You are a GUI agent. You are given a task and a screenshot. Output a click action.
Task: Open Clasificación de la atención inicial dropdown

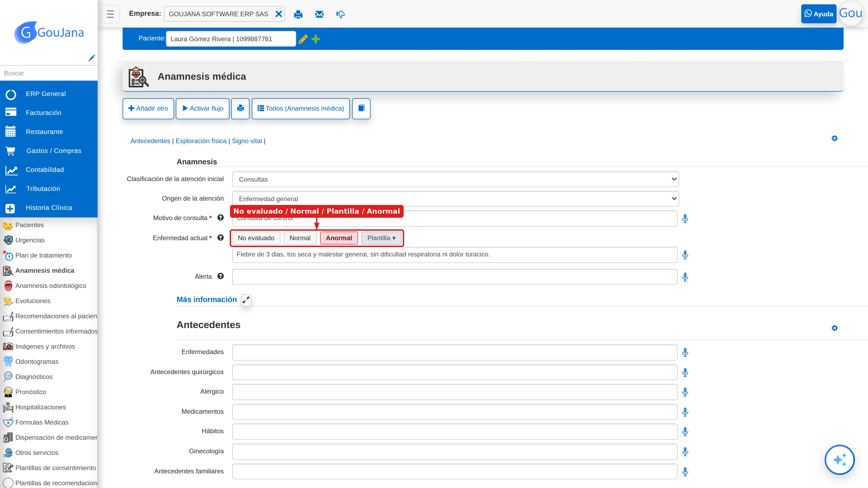point(455,179)
